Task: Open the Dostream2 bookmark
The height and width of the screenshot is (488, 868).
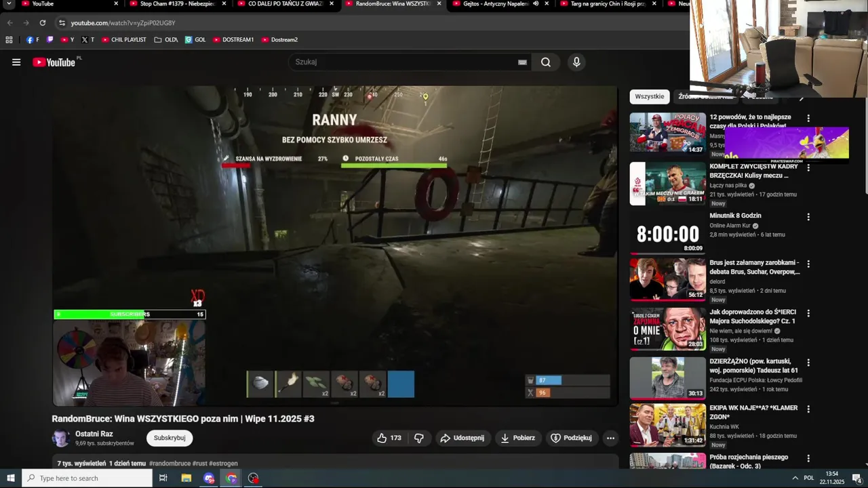Action: [279, 39]
